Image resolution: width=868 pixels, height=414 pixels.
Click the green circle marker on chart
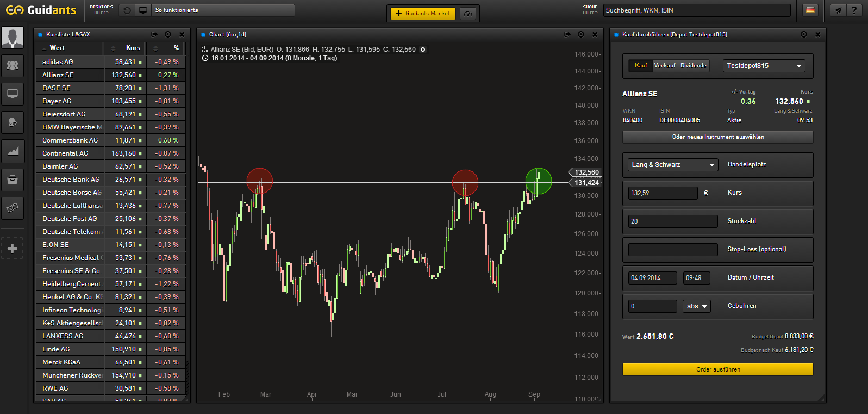(539, 181)
